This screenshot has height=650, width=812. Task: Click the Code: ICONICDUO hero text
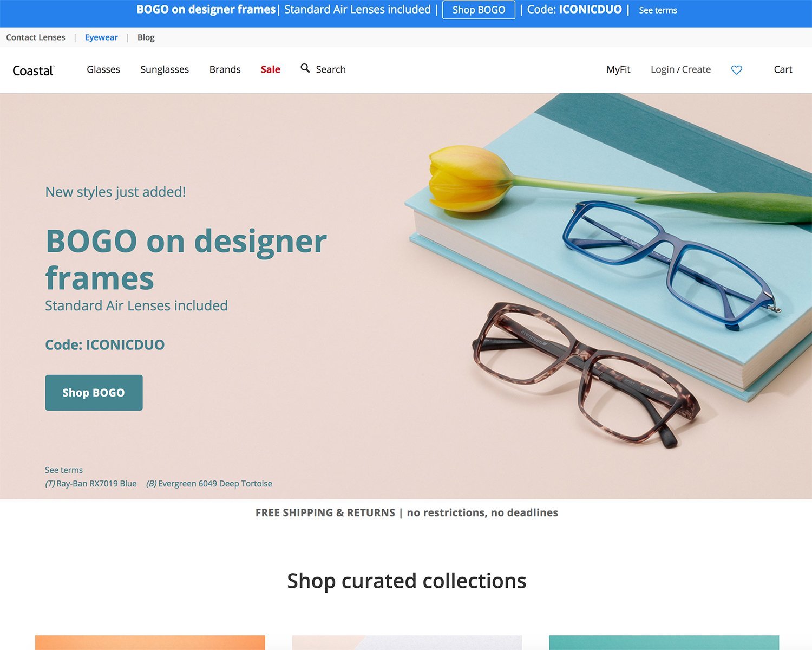click(x=105, y=345)
